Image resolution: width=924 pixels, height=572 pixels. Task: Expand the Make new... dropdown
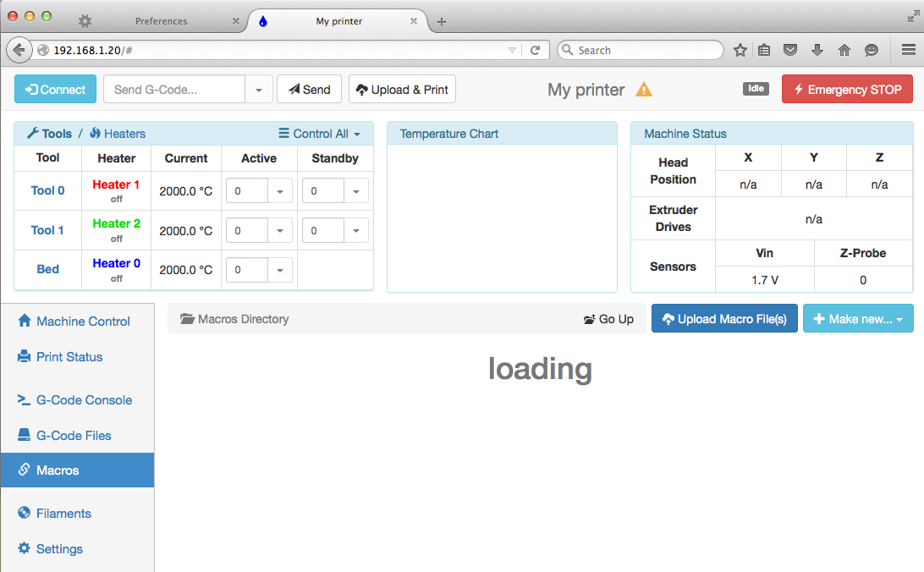click(857, 319)
